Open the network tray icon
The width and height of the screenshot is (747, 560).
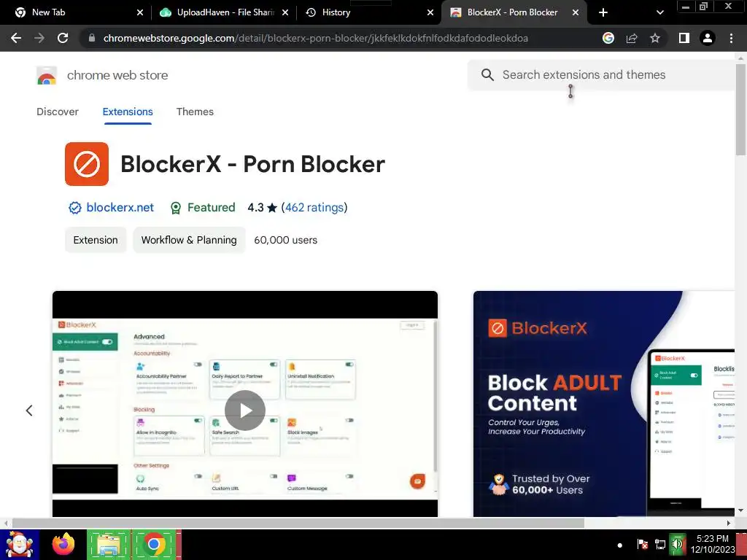[x=659, y=544]
